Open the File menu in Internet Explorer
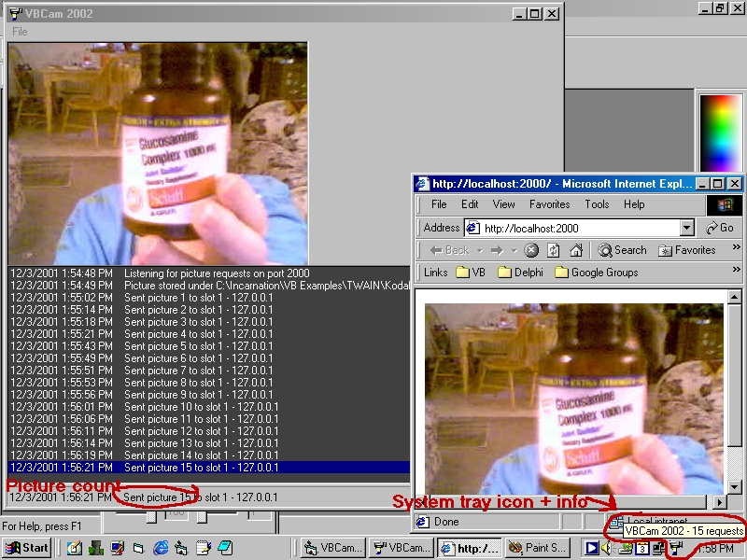This screenshot has width=747, height=560. click(x=439, y=204)
